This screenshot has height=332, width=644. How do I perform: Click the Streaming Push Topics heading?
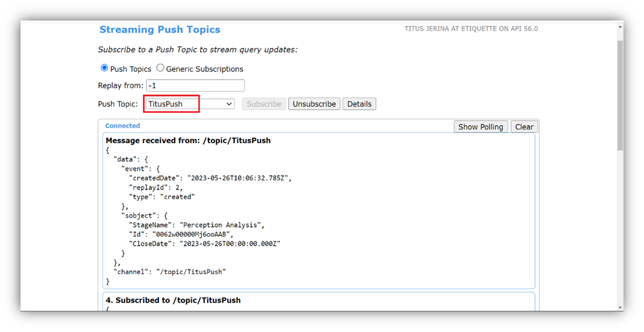coord(160,30)
